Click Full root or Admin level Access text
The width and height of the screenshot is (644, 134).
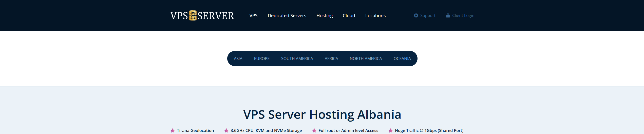pyautogui.click(x=348, y=130)
